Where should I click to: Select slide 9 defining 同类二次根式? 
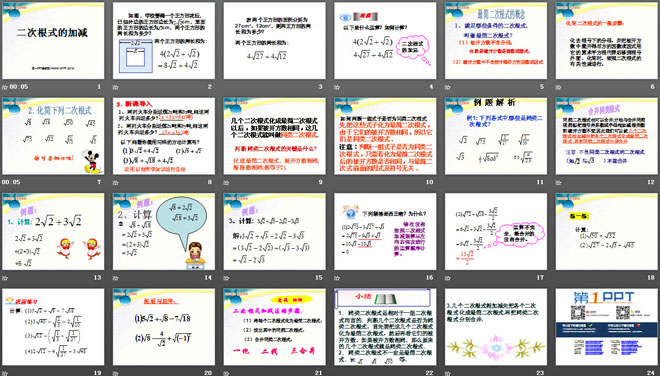[274, 136]
